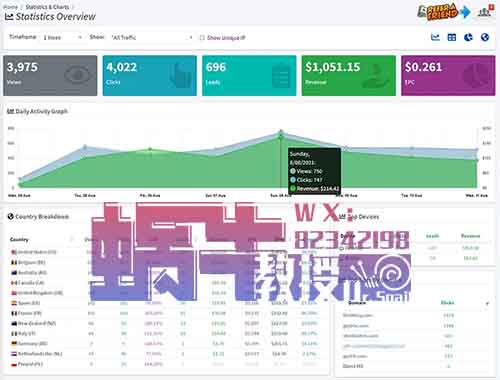Click the Show Unique IP label
This screenshot has width=500, height=380.
point(226,38)
